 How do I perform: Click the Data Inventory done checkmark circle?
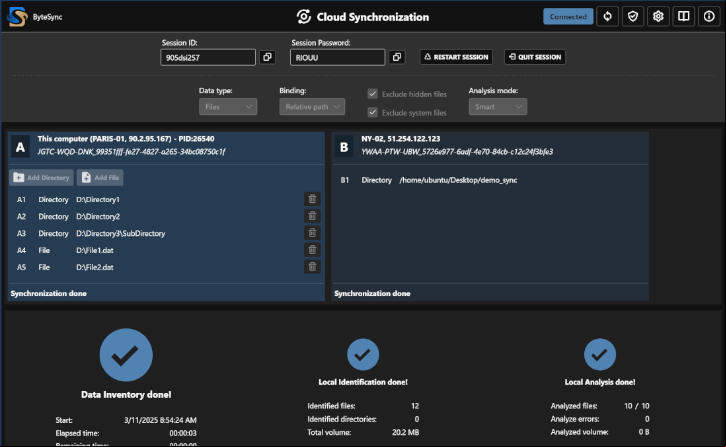[x=126, y=355]
